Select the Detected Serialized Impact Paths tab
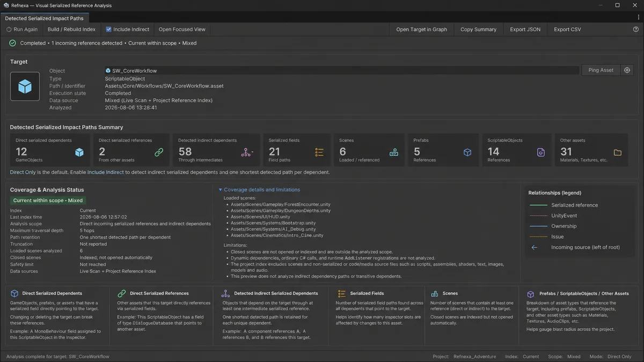 point(44,18)
